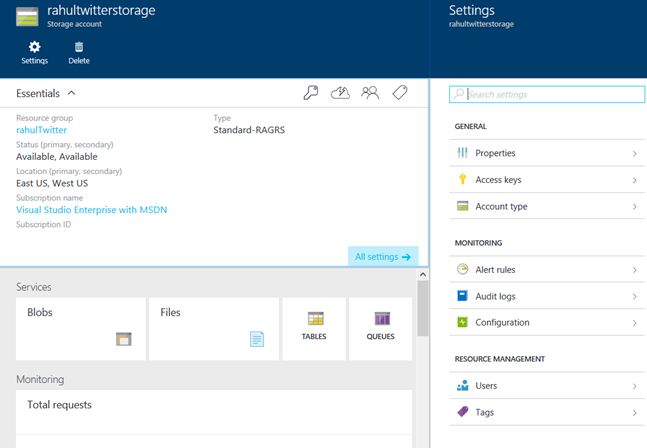Screen dimensions: 647x448
Task: Expand the Account type chevron
Action: [635, 206]
